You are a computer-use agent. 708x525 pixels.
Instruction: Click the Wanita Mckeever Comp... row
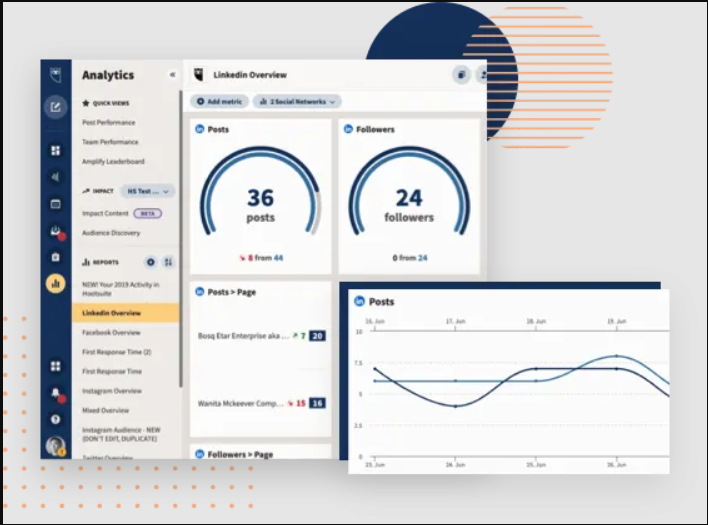point(261,403)
